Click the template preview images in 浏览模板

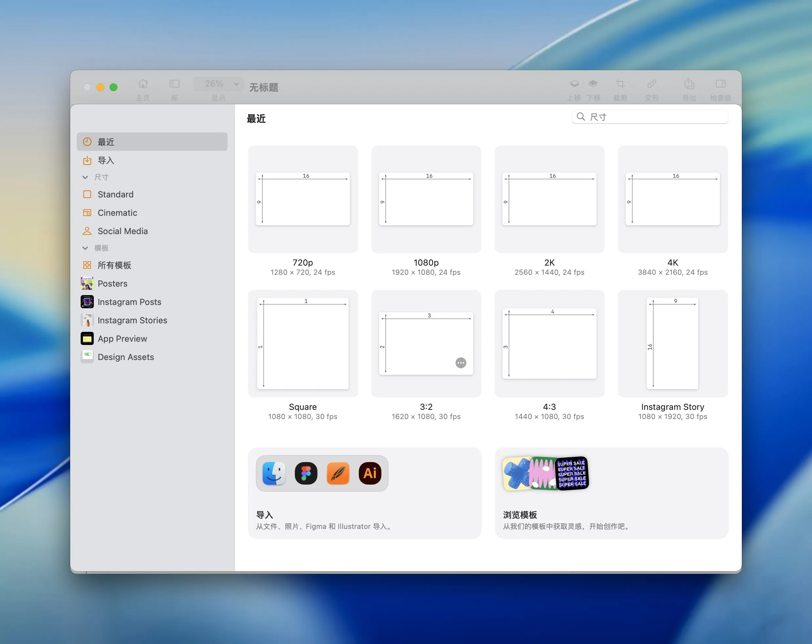pos(546,473)
